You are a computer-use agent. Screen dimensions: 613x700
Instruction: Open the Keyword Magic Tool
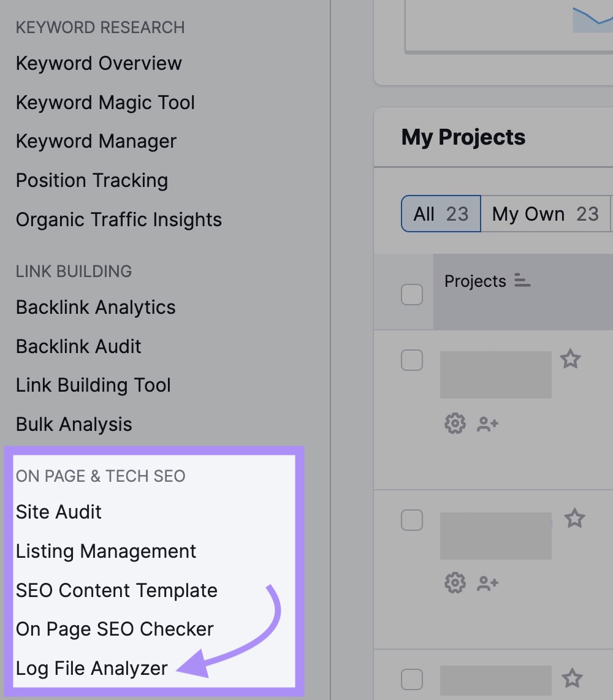click(105, 102)
